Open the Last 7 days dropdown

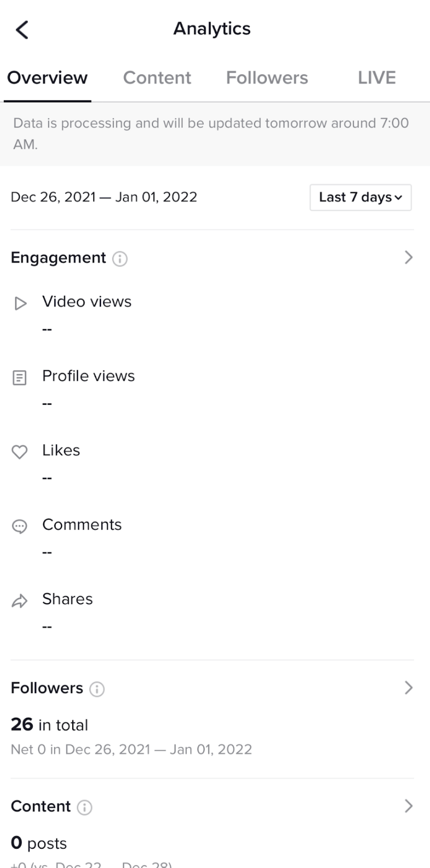click(x=360, y=197)
